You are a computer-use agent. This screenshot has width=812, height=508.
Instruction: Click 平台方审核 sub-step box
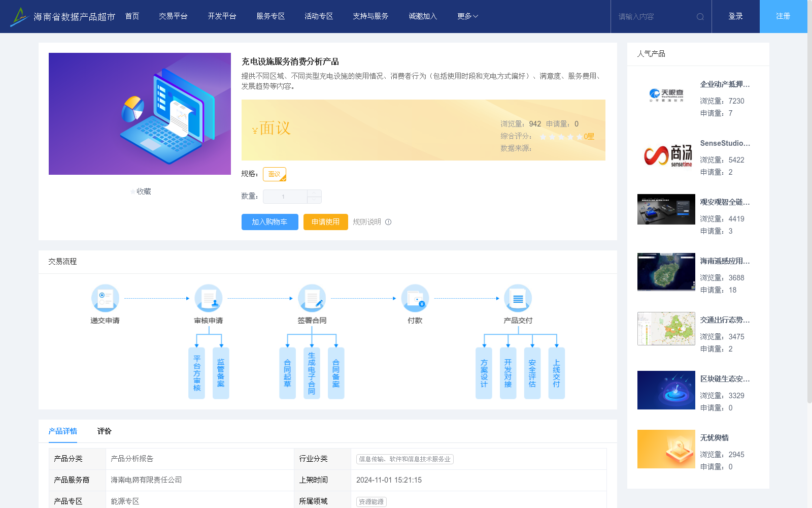pyautogui.click(x=197, y=373)
